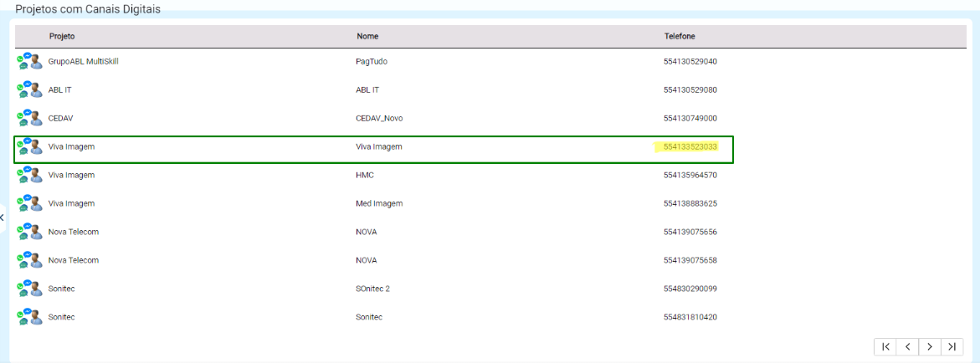
Task: Click phone number 554830290099
Action: point(690,289)
